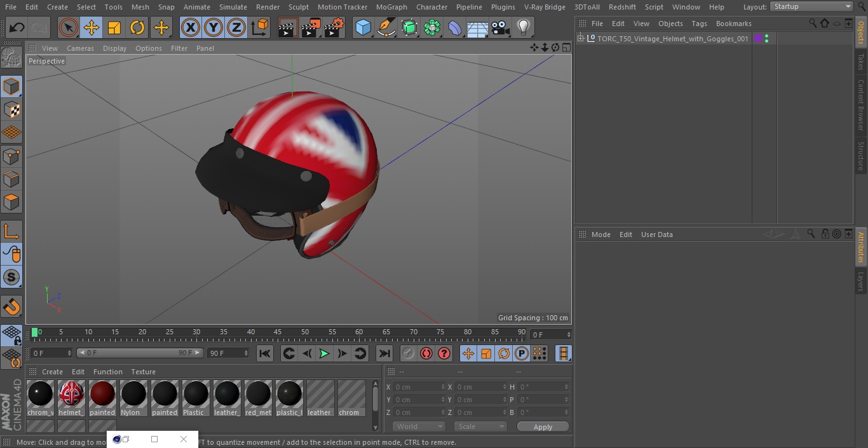The height and width of the screenshot is (448, 868).
Task: Toggle autokeying button
Action: pyautogui.click(x=426, y=353)
